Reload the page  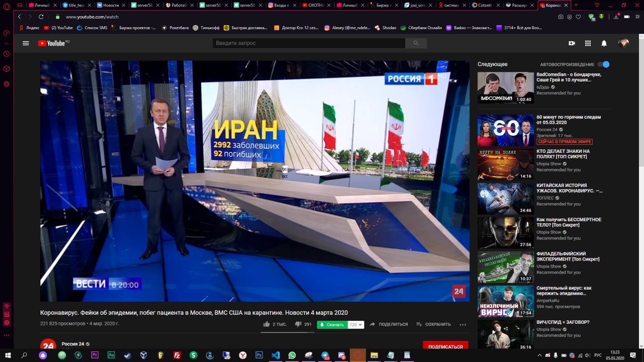(41, 17)
